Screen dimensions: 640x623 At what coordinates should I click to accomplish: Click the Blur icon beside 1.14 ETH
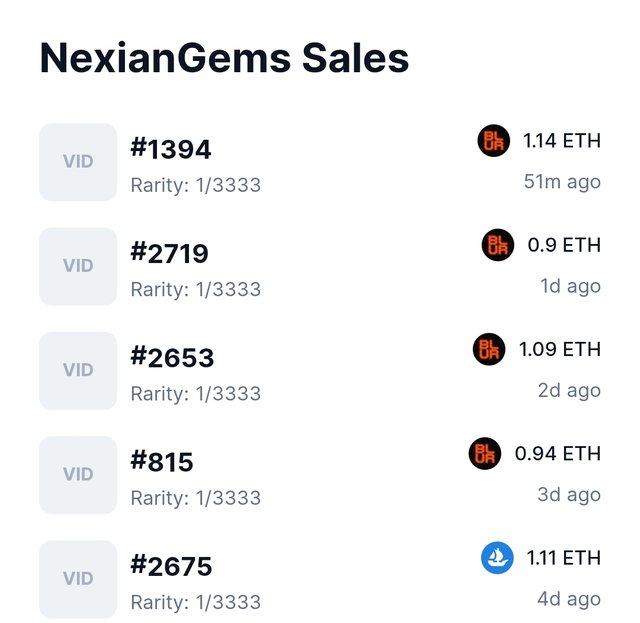[493, 141]
